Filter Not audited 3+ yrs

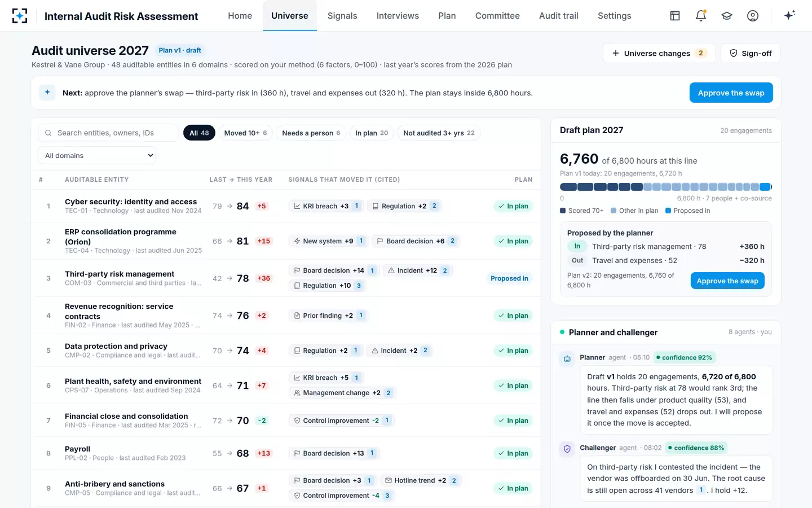[x=439, y=133]
